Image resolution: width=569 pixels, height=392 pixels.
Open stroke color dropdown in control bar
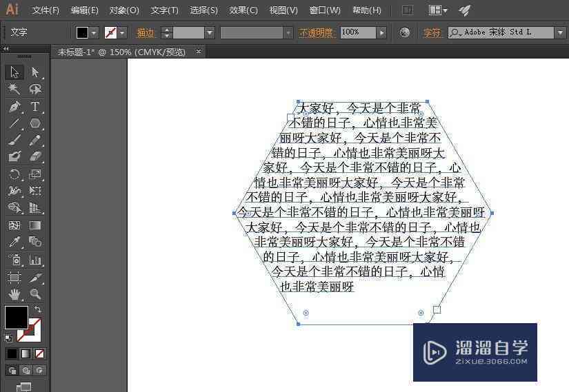(123, 33)
